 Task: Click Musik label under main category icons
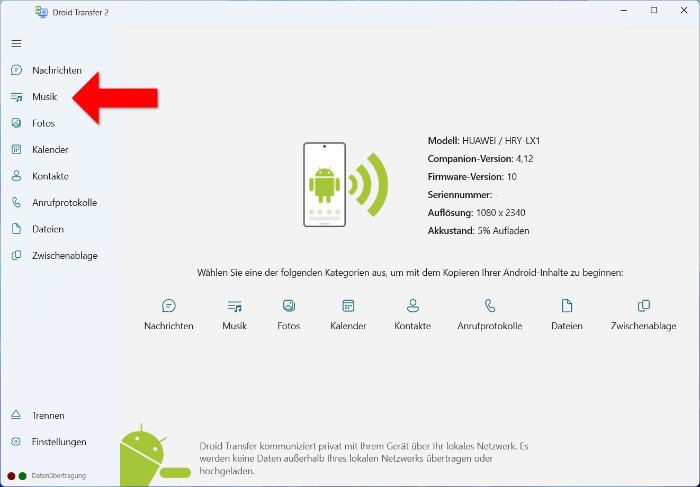point(234,326)
